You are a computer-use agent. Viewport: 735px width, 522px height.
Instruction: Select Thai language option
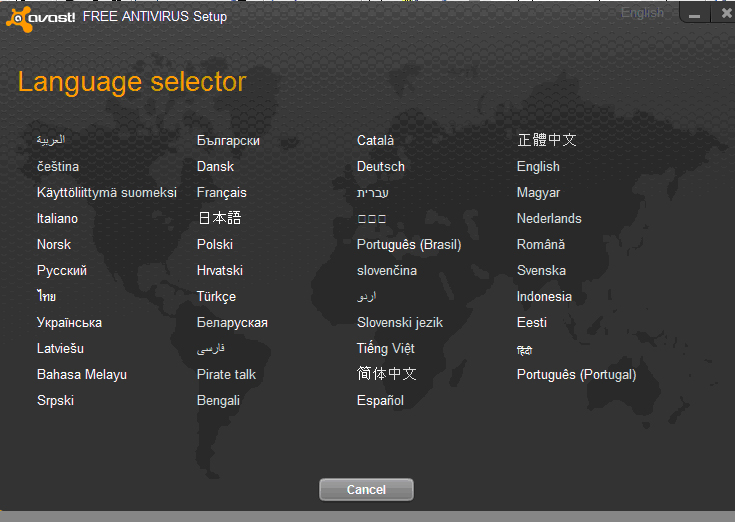tap(46, 296)
